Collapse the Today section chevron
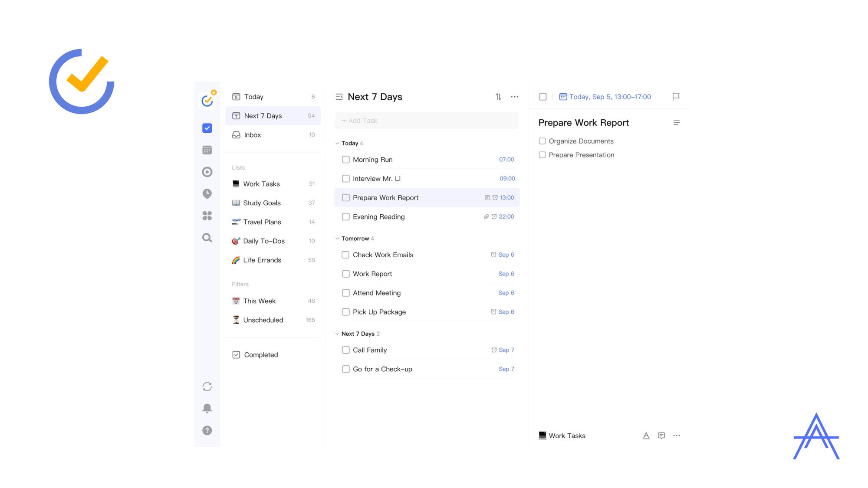 pos(337,144)
